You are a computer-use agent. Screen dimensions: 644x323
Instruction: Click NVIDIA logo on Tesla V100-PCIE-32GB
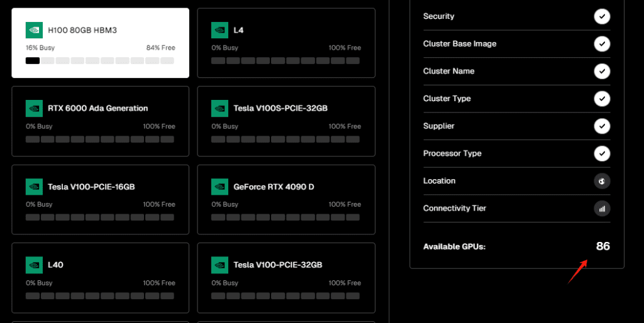click(219, 265)
